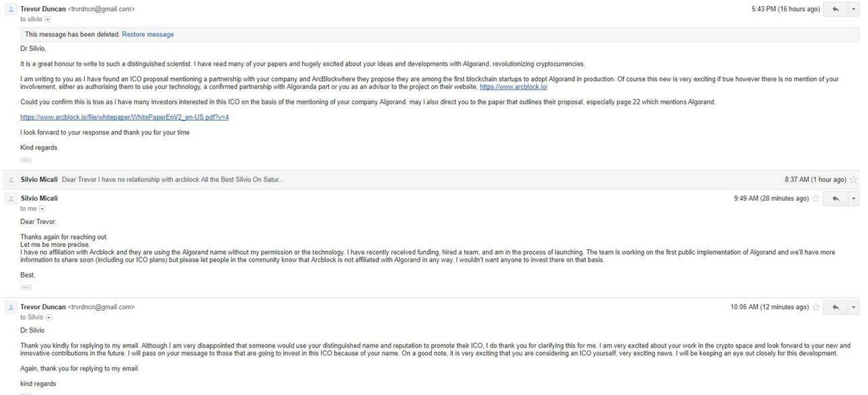Click Trevor Duncan's avatar on 10:06 AM email

11,307
